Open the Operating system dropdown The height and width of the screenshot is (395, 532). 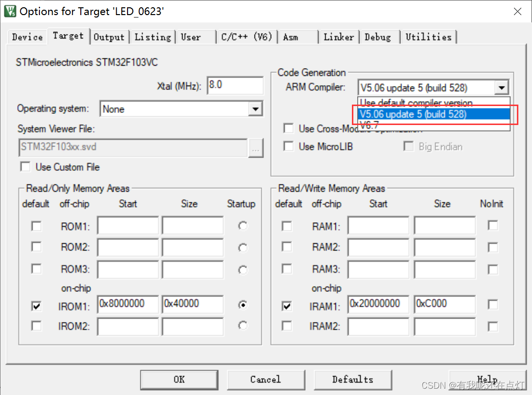coord(256,108)
